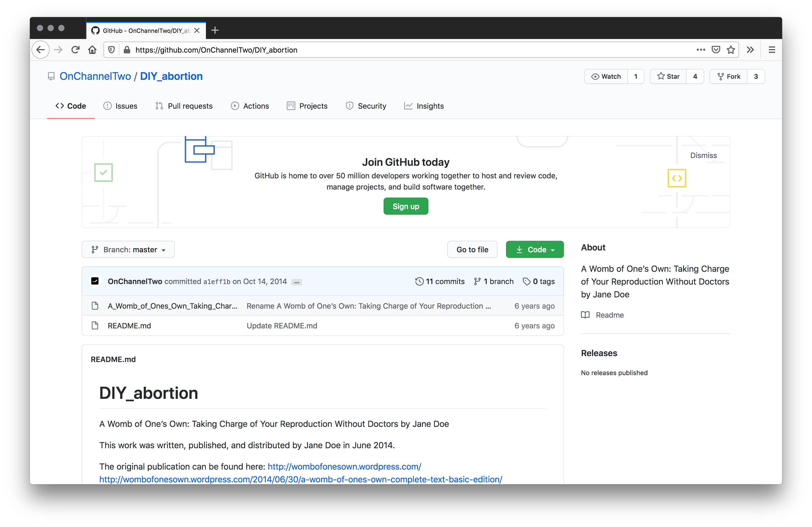
Task: Click the README.md box header text
Action: [113, 359]
